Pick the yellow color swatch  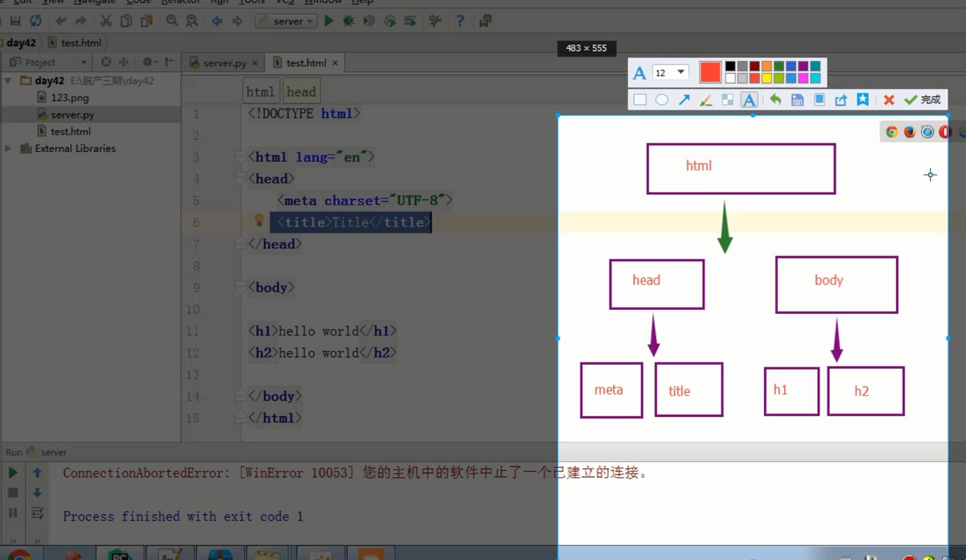click(766, 78)
